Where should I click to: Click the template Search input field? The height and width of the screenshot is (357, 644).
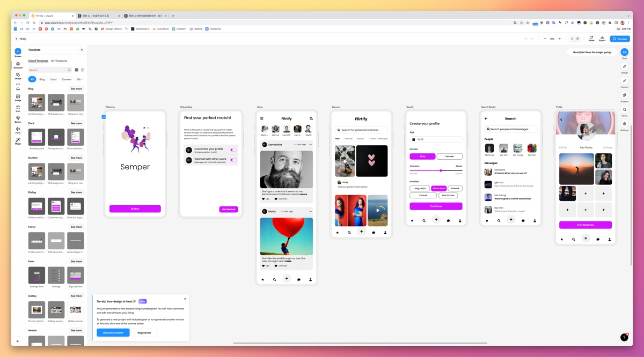pyautogui.click(x=48, y=70)
